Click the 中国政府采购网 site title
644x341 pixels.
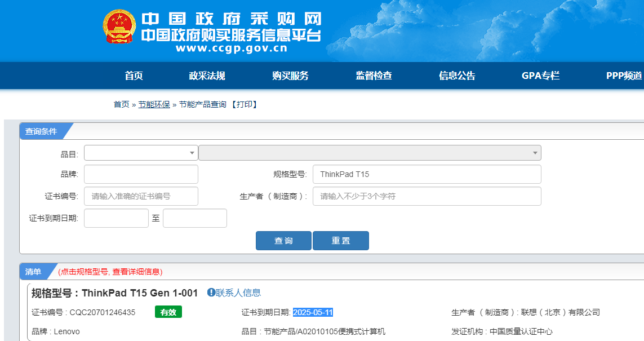(232, 19)
